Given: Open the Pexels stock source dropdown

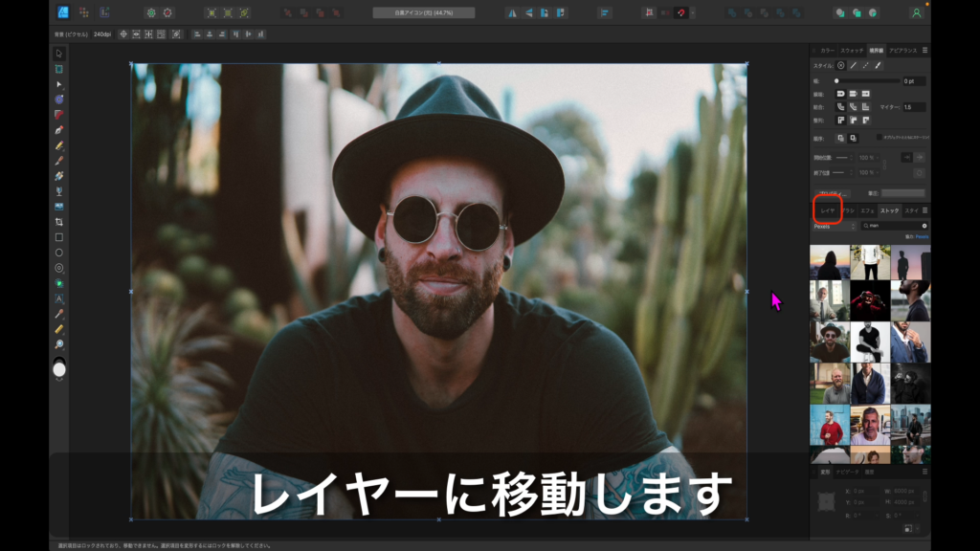Looking at the screenshot, I should click(834, 226).
